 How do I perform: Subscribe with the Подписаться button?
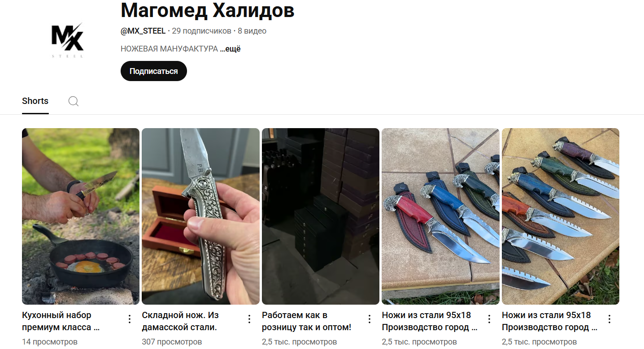(154, 71)
